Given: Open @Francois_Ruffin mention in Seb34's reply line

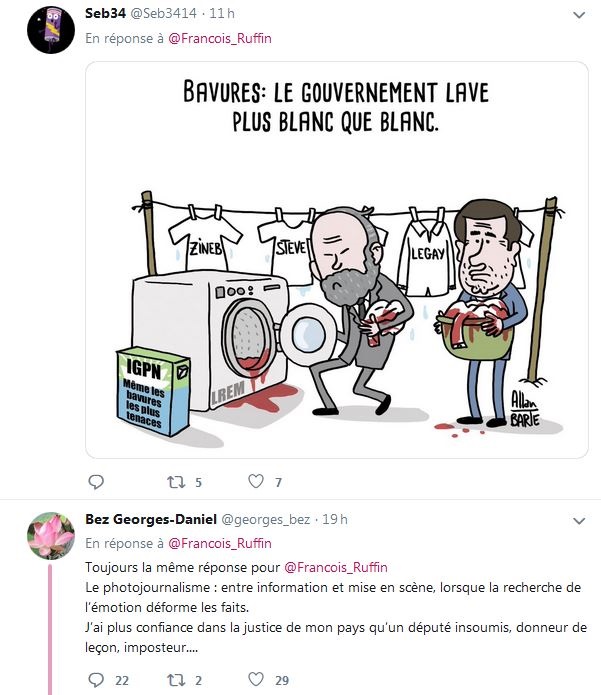Looking at the screenshot, I should (220, 39).
